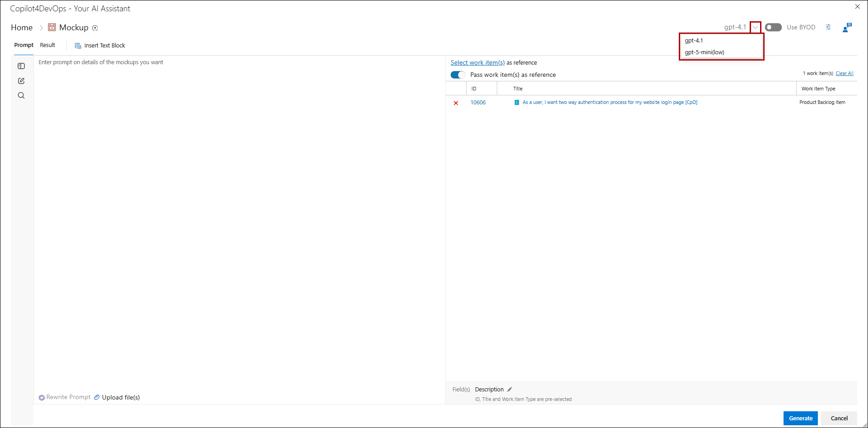Edit fields using pencil icon beside Description
This screenshot has width=868, height=428.
[x=510, y=390]
